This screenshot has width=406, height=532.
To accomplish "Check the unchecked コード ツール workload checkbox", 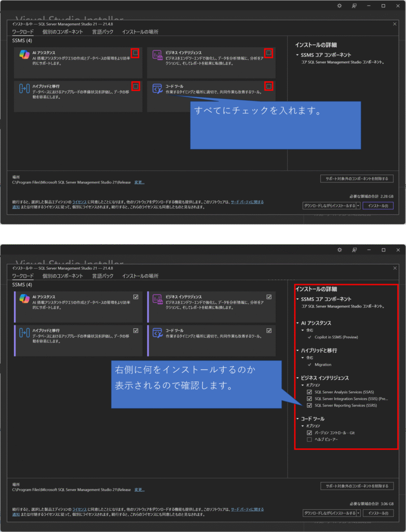I will [268, 86].
